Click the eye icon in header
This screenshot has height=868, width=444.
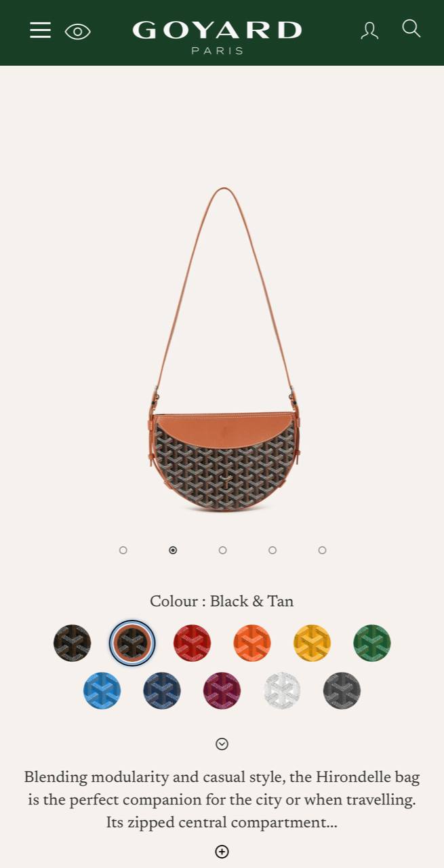pos(77,31)
